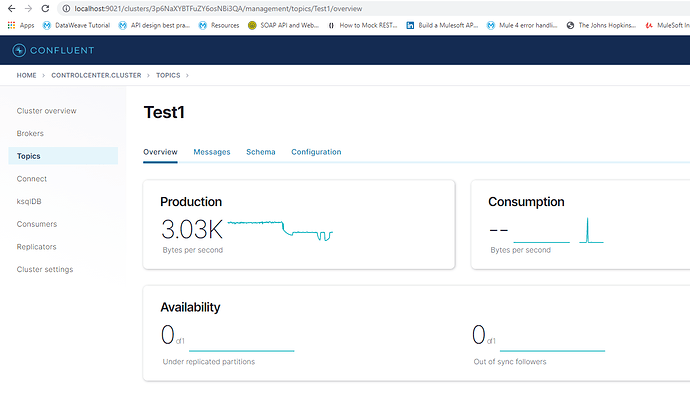Click browser forward arrow

pyautogui.click(x=28, y=8)
